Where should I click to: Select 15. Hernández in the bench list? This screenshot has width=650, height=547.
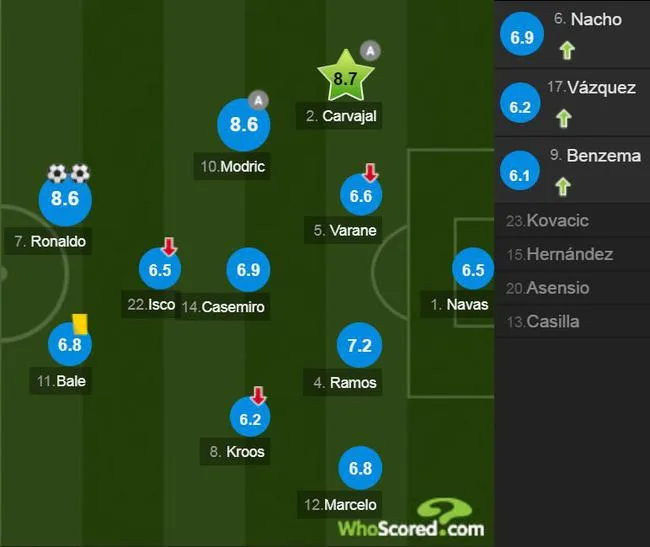coord(572,254)
